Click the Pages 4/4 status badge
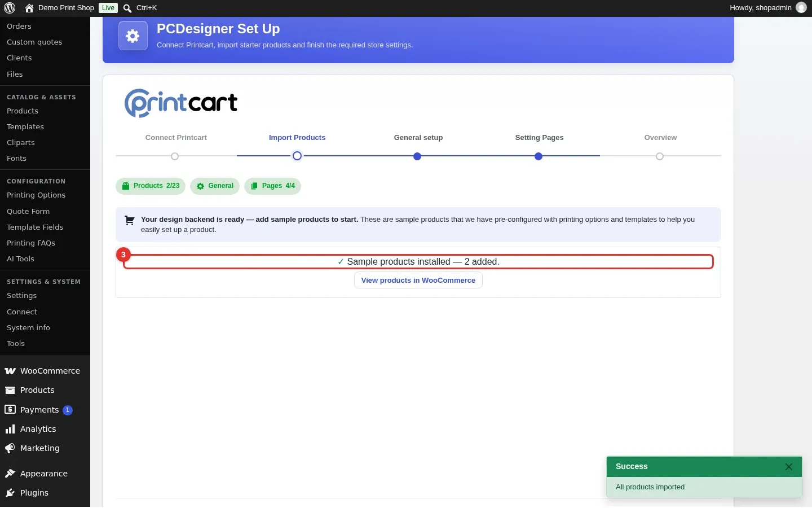 (x=272, y=186)
